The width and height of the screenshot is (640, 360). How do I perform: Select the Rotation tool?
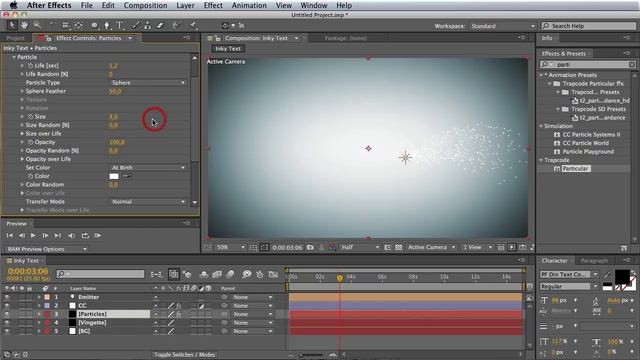pos(53,25)
